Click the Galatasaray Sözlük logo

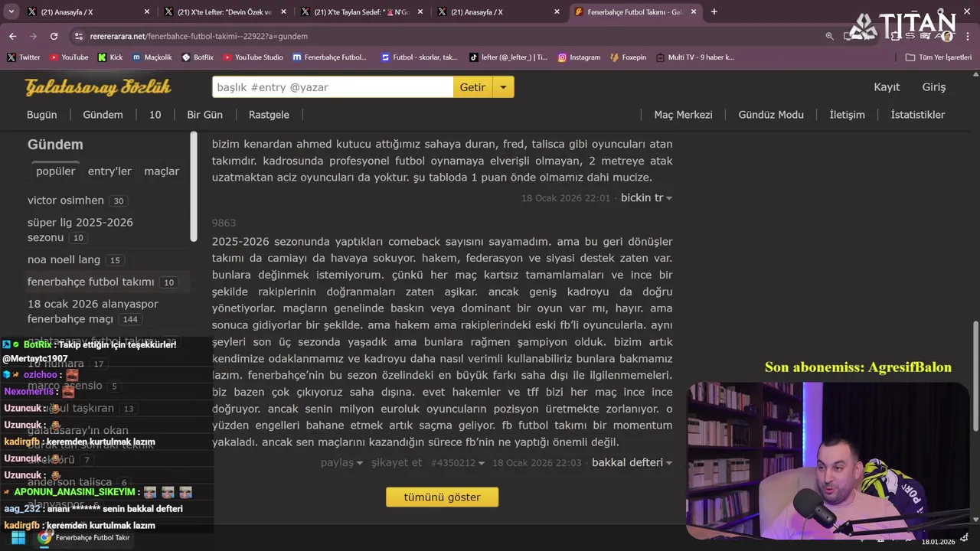click(98, 87)
